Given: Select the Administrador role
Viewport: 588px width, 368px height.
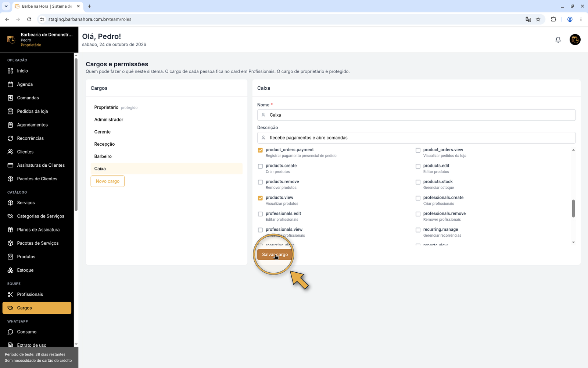Looking at the screenshot, I should click(x=166, y=120).
